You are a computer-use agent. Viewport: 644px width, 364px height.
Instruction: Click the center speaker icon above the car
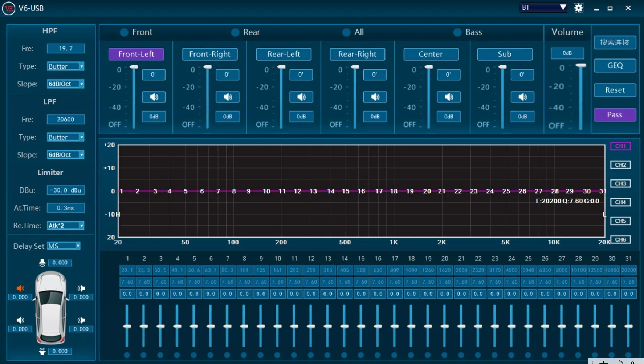click(42, 263)
